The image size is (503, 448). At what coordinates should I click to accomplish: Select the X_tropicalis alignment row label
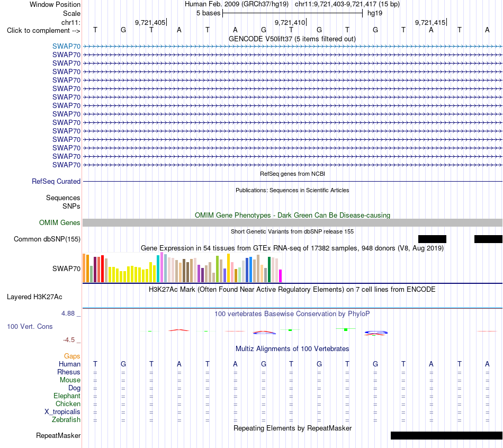point(62,412)
